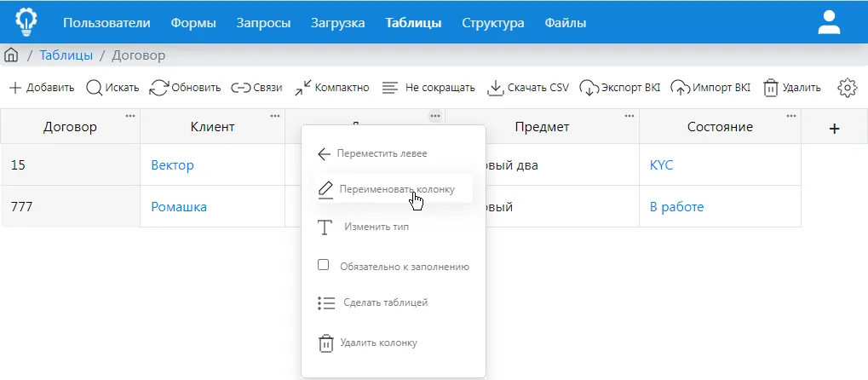The width and height of the screenshot is (868, 380).
Task: Click the Состояние column header
Action: coord(720,127)
